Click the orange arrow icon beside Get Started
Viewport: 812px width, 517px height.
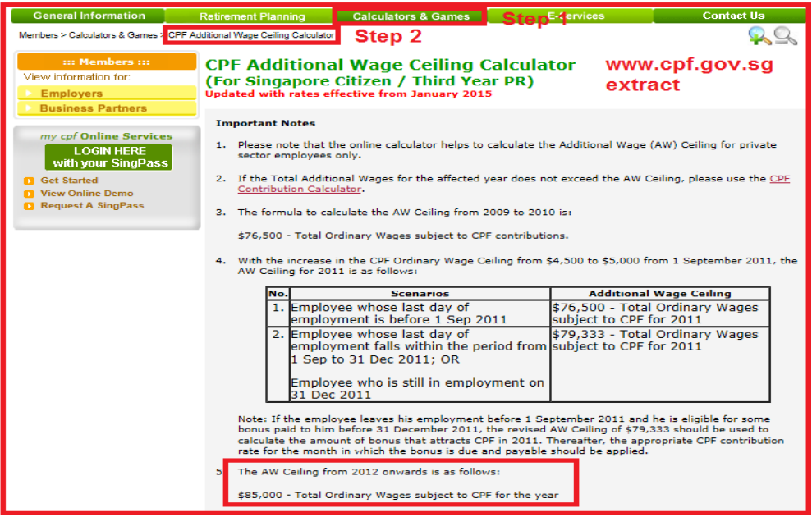pyautogui.click(x=29, y=181)
